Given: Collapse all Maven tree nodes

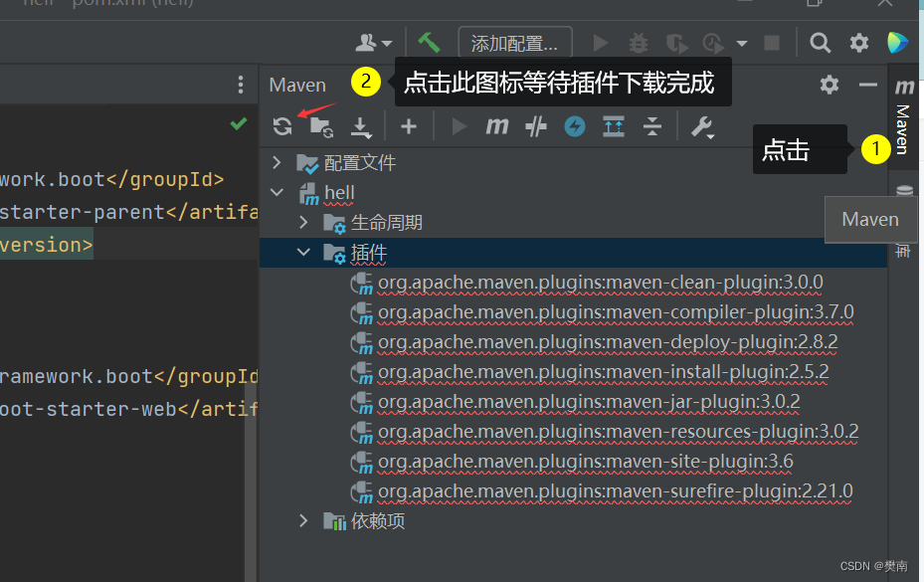Looking at the screenshot, I should pyautogui.click(x=651, y=126).
